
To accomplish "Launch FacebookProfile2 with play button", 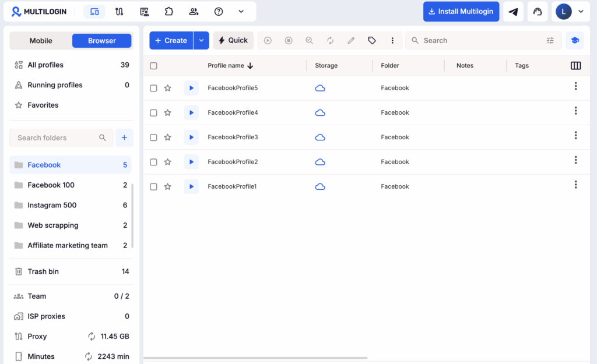I will pyautogui.click(x=191, y=162).
